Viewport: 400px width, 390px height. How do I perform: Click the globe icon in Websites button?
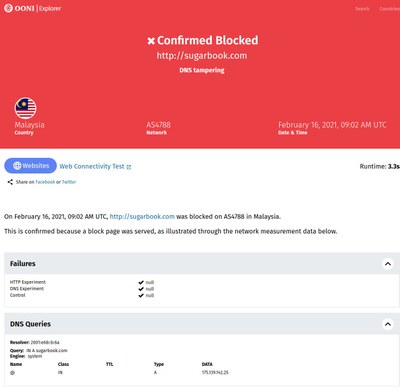17,166
